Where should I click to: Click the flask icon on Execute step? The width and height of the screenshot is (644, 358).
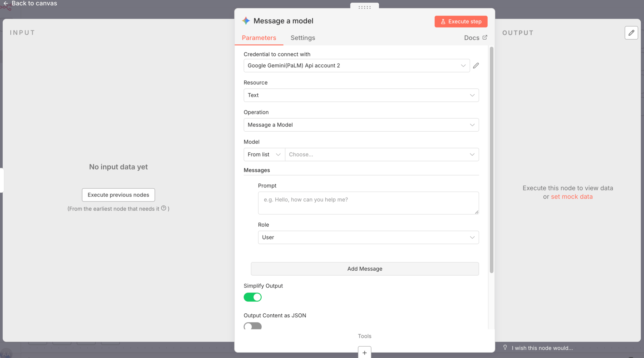[443, 21]
